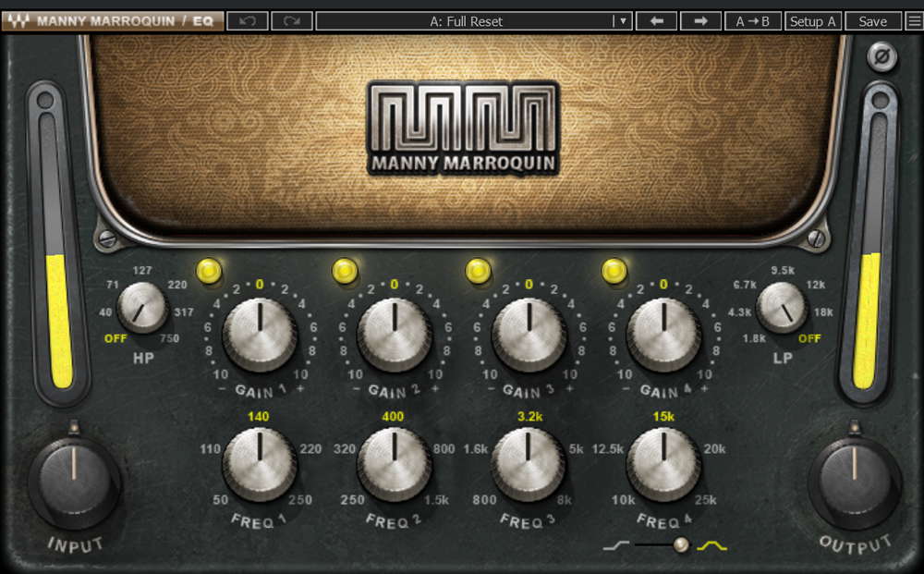
Task: Load the next preset with right arrow
Action: point(700,21)
